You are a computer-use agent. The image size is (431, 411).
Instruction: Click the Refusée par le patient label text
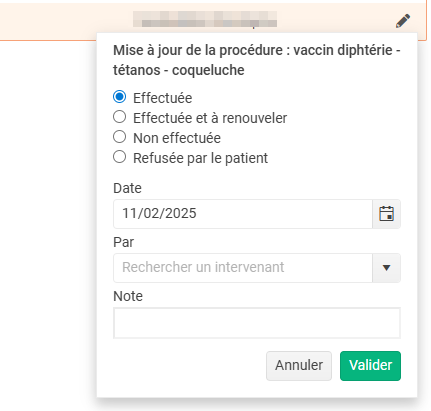[x=200, y=158]
